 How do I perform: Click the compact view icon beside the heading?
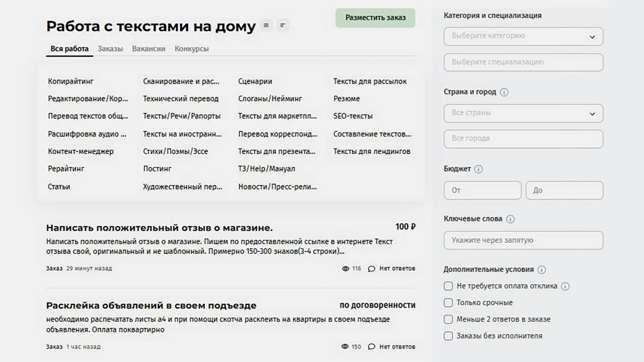click(283, 25)
